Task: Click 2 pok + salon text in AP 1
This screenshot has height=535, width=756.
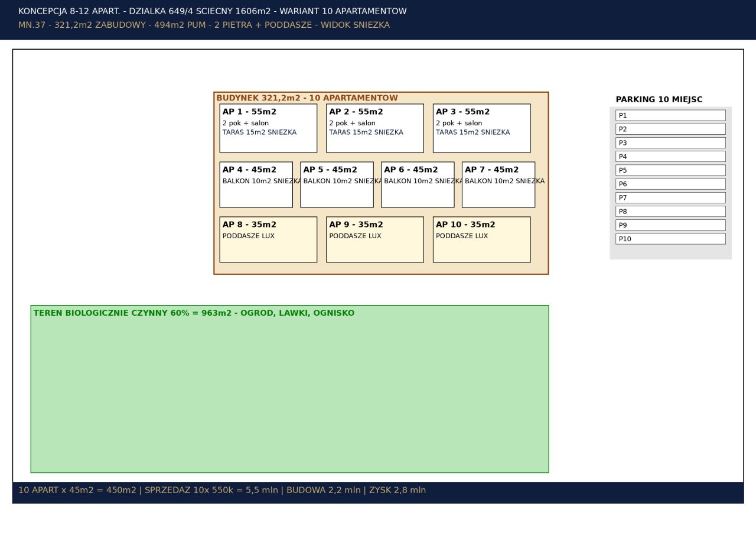Action: 246,124
